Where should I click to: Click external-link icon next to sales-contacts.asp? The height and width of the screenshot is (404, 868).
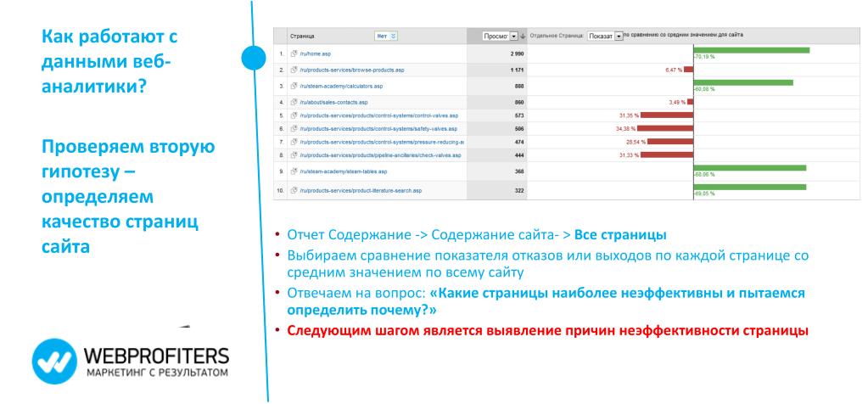pos(294,103)
